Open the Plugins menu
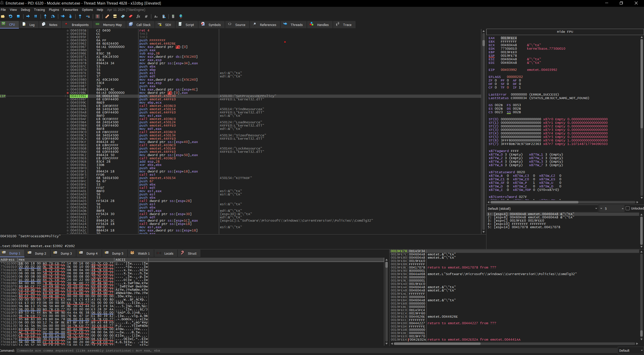 (x=54, y=10)
